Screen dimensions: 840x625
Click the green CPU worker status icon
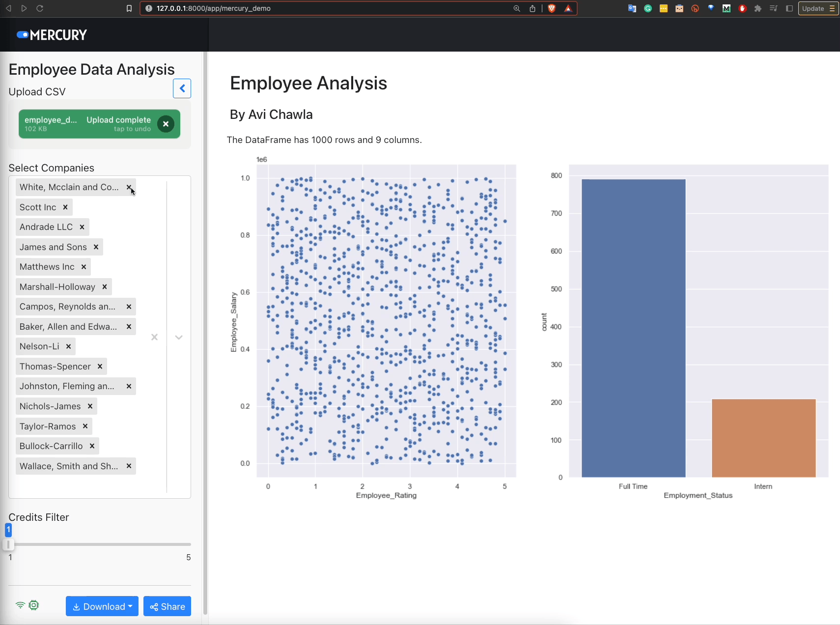[34, 605]
